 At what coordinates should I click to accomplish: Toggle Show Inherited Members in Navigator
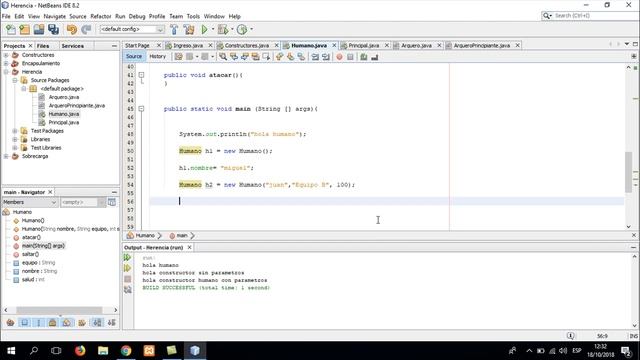[x=10, y=323]
